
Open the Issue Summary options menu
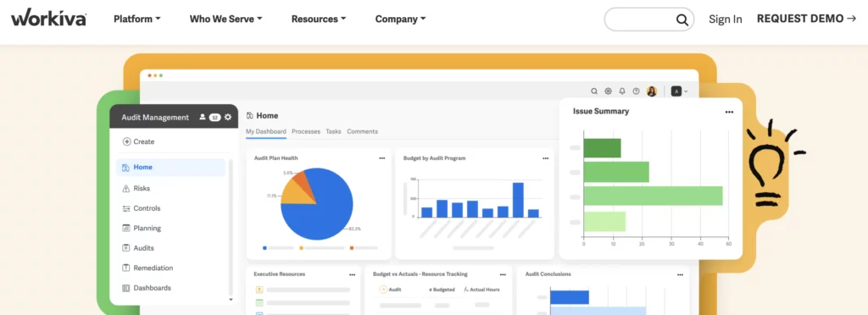[729, 112]
